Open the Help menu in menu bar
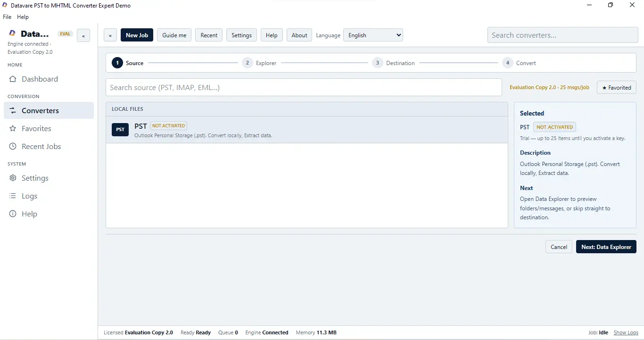 [23, 17]
